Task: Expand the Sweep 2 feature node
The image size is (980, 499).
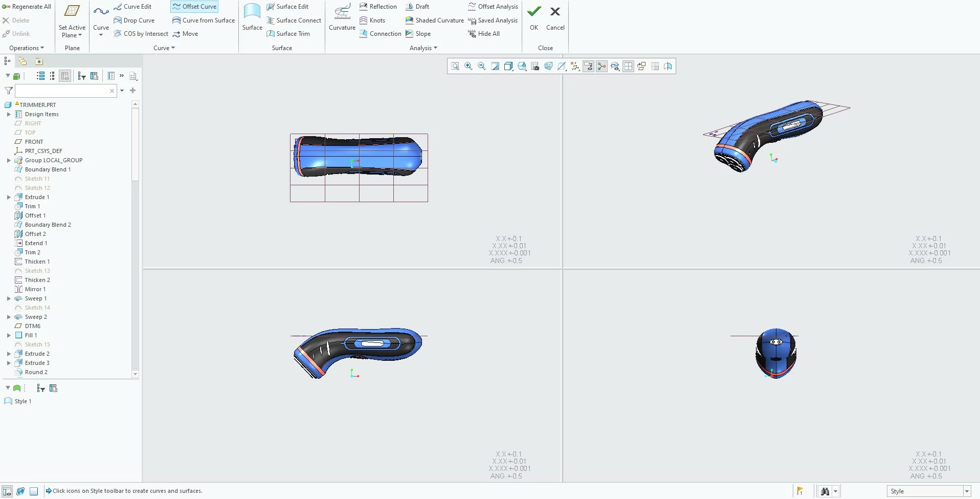Action: (x=9, y=317)
